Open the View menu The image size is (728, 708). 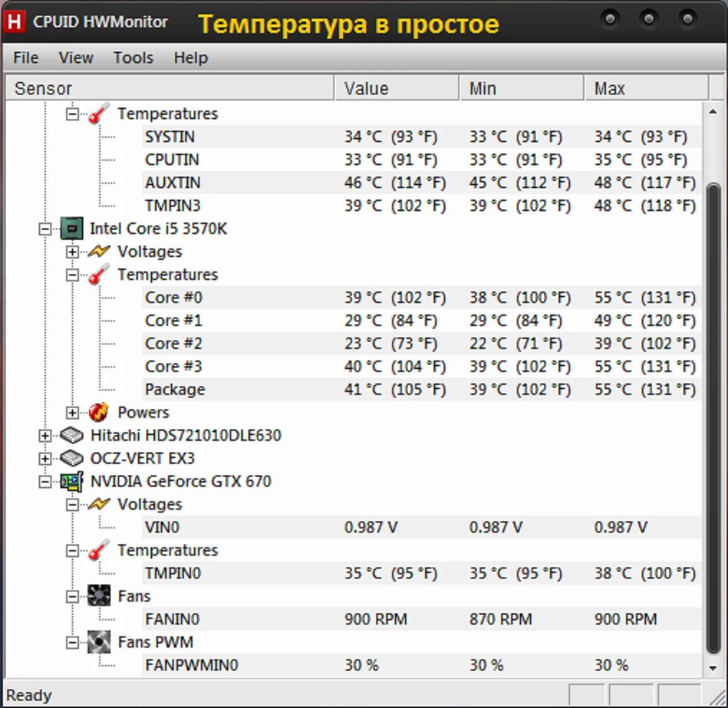tap(76, 57)
